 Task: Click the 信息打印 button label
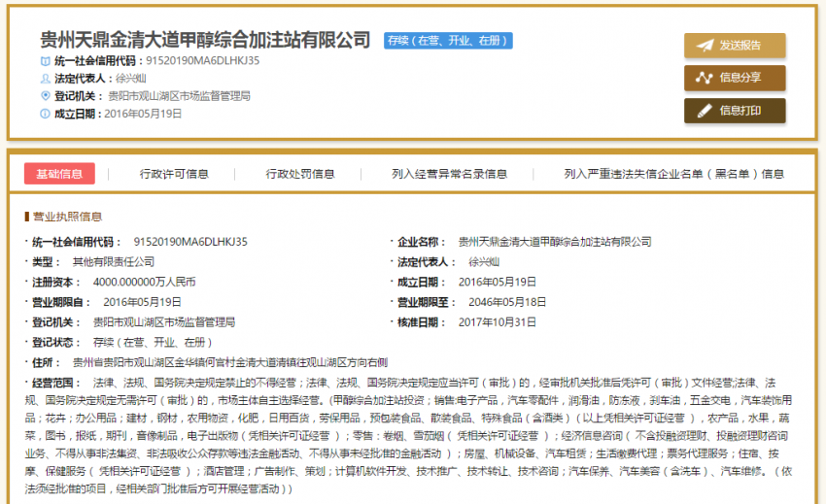[x=740, y=111]
